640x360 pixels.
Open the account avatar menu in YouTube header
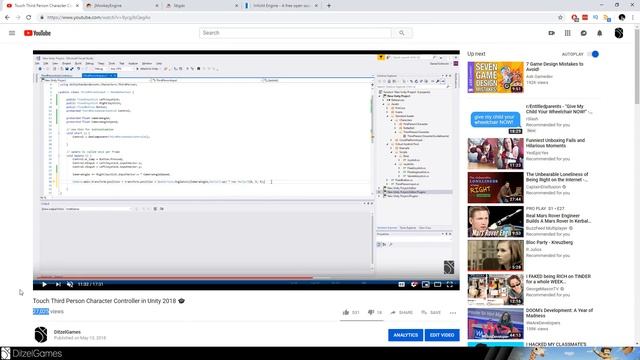[x=619, y=33]
